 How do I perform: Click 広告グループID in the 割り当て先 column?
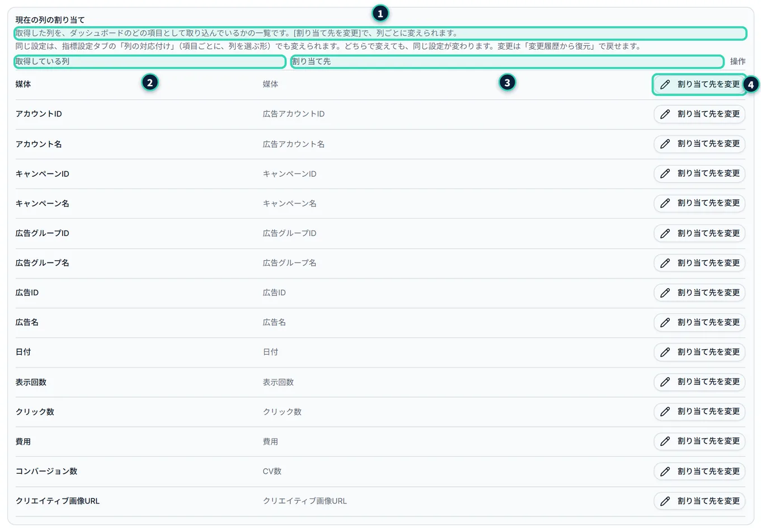(290, 233)
